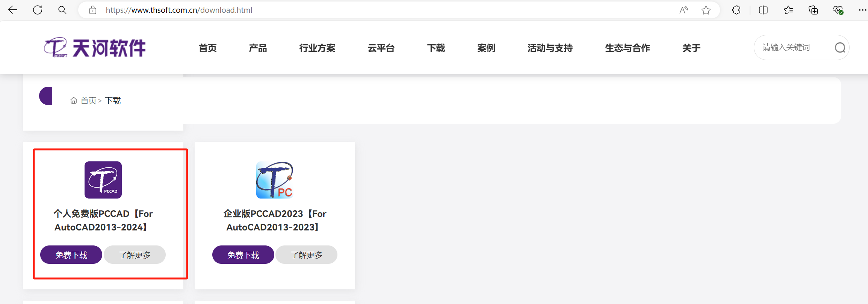868x304 pixels.
Task: Open the 产品 menu item
Action: point(258,48)
